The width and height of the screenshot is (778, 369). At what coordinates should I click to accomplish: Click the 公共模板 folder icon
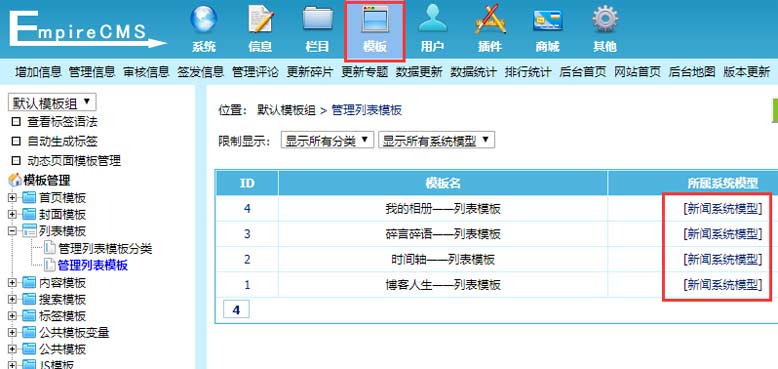pos(29,349)
